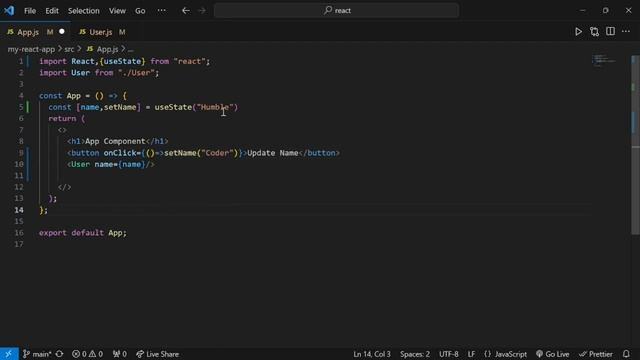Start Live Share session

pyautogui.click(x=158, y=354)
